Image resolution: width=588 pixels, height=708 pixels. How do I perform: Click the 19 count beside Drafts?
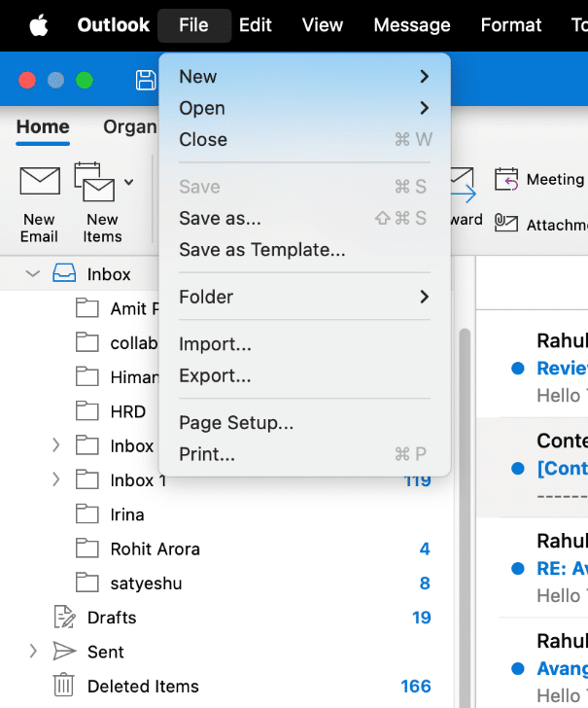(x=422, y=618)
